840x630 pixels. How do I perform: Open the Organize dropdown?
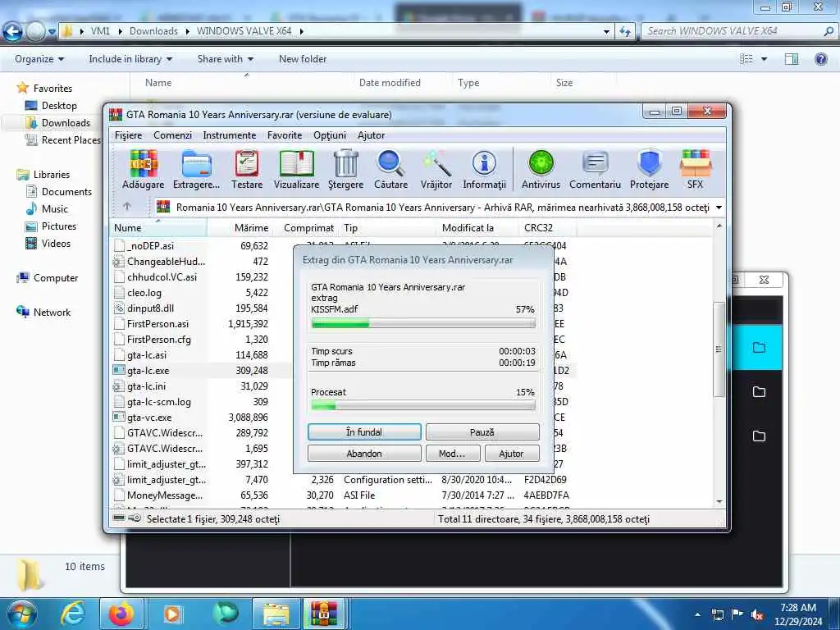[39, 59]
